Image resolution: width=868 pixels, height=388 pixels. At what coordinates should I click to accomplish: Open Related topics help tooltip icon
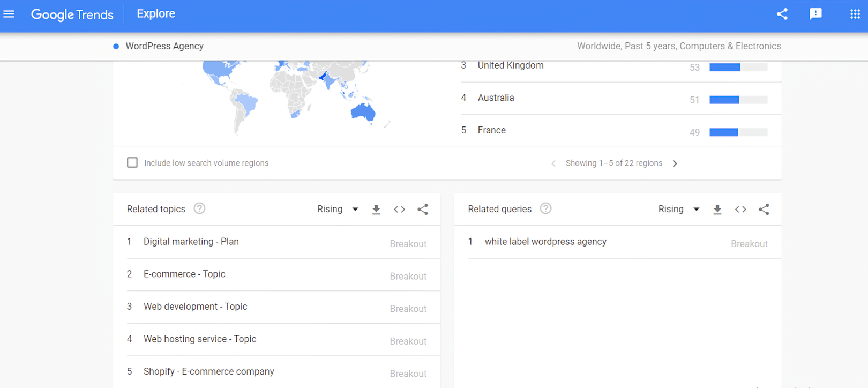[199, 208]
